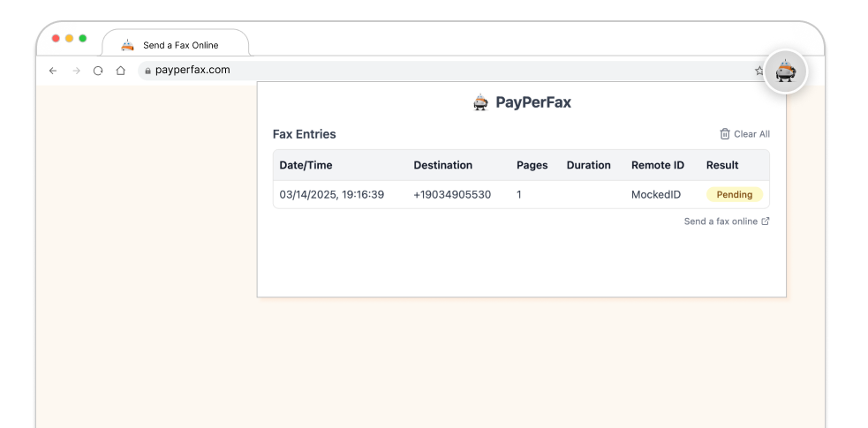The image size is (868, 428).
Task: Click the Clear All button
Action: pos(744,134)
